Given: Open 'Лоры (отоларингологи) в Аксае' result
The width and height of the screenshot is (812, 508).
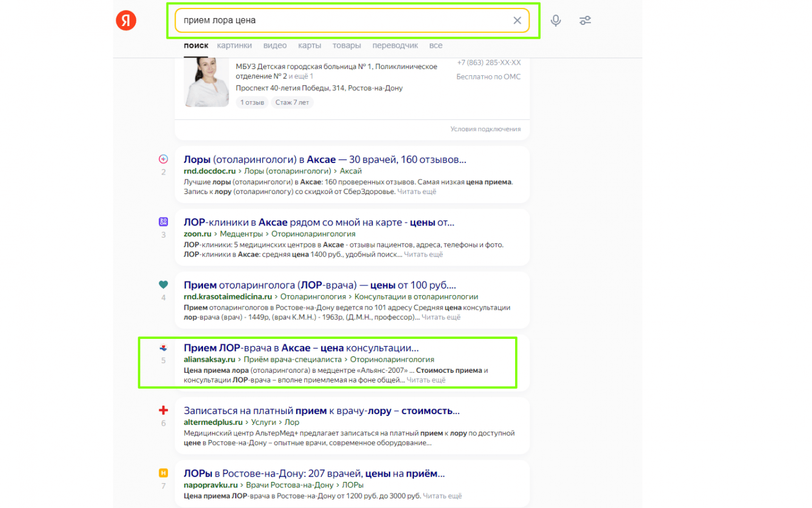Looking at the screenshot, I should (x=325, y=159).
